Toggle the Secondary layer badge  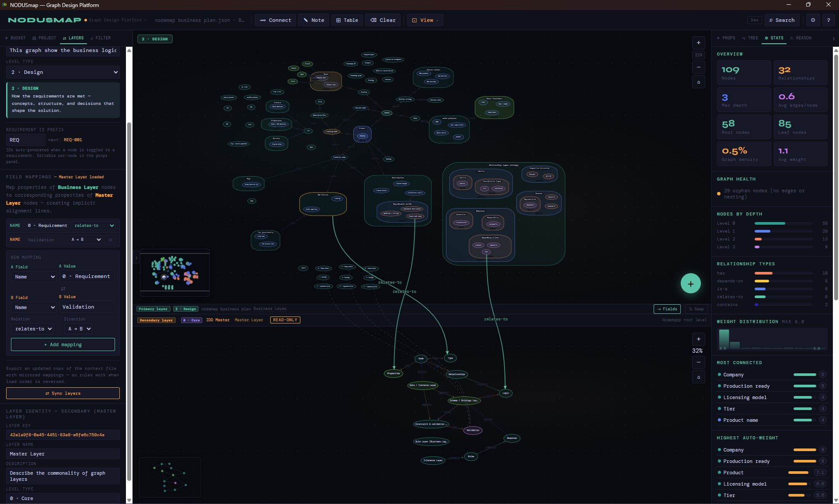tap(156, 320)
